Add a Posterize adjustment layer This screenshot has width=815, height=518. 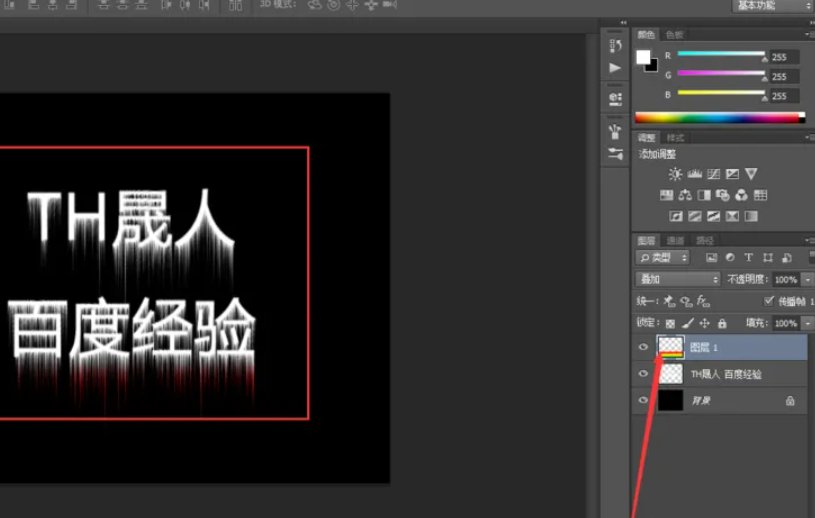[694, 216]
